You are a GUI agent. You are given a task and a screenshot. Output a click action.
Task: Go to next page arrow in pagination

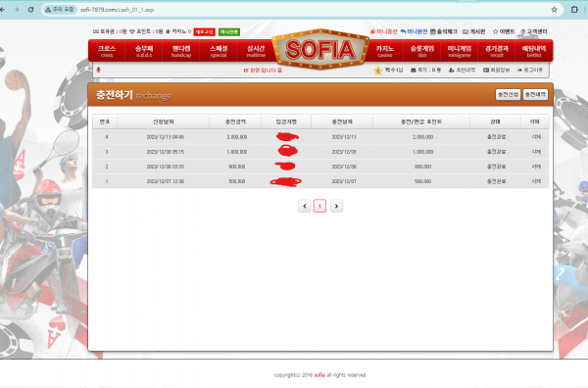(x=336, y=206)
